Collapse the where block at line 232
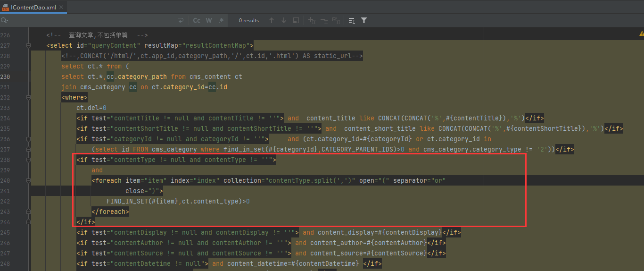Viewport: 644px width, 271px height. click(28, 98)
